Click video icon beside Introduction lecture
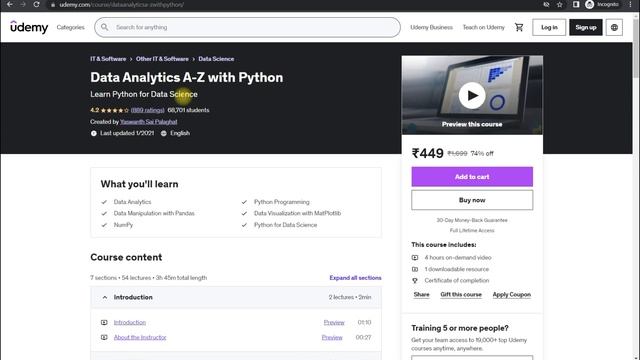Image resolution: width=640 pixels, height=360 pixels. point(104,322)
